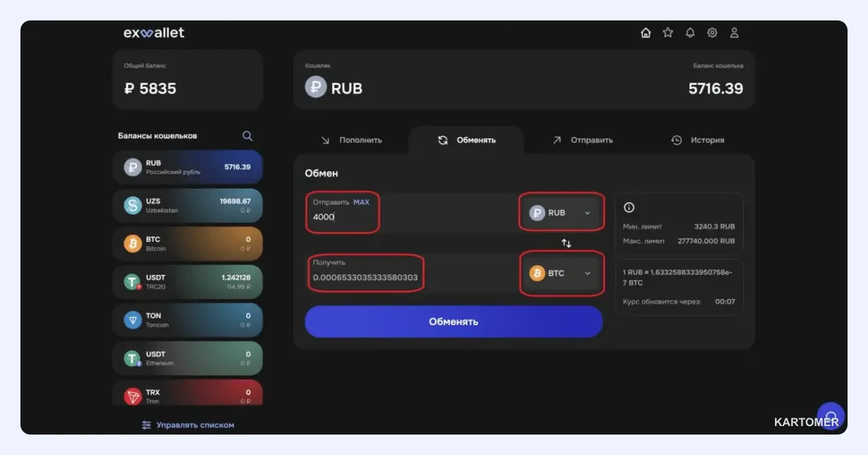Open settings gear in top bar
The width and height of the screenshot is (868, 455).
pyautogui.click(x=712, y=32)
